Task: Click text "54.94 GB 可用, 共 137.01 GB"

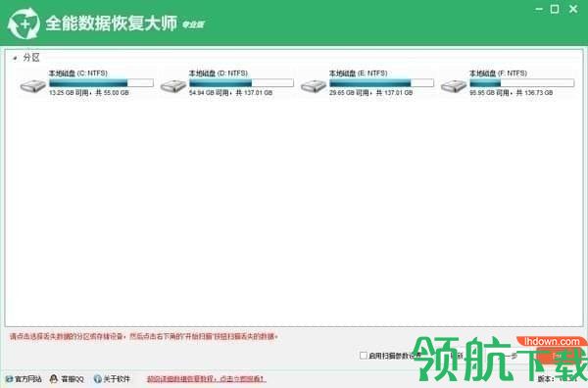Action: pyautogui.click(x=230, y=93)
